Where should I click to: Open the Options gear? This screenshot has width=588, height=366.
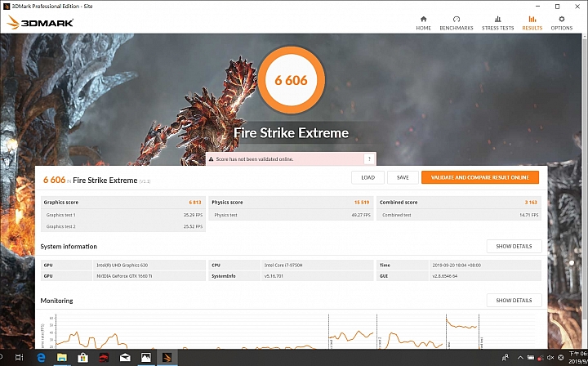click(561, 22)
